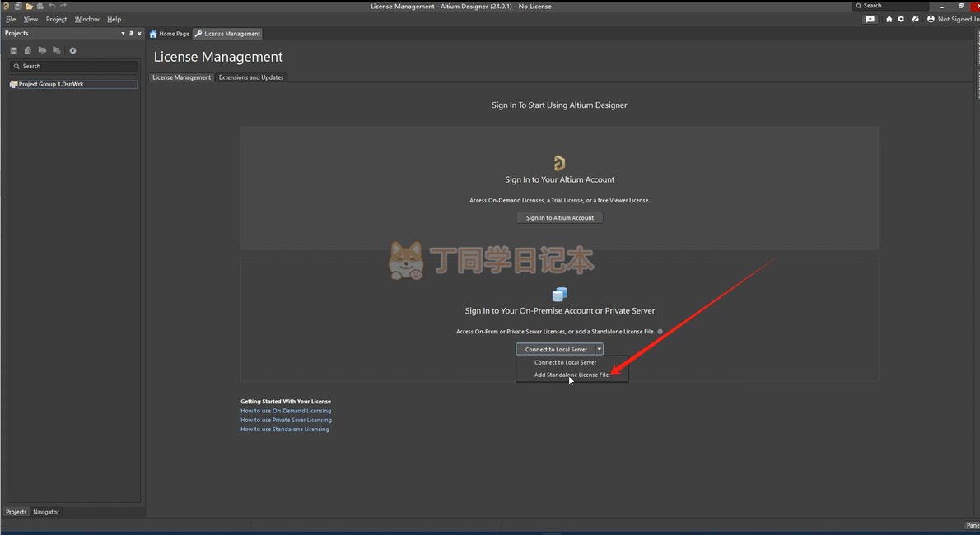
Task: Toggle the Connect to Local Server dropdown arrow
Action: (600, 349)
